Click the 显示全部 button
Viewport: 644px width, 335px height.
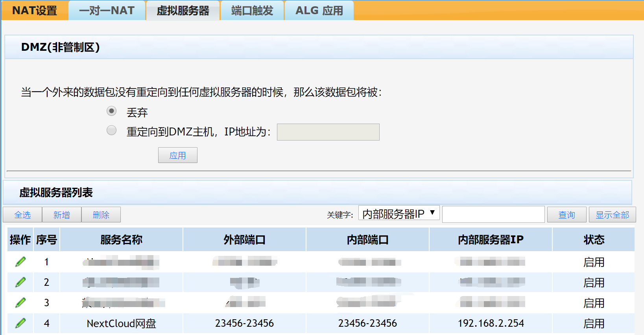(612, 215)
